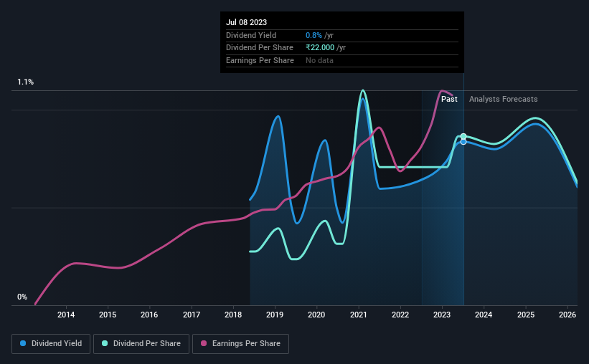This screenshot has width=589, height=364.
Task: Toggle the Earnings Per Share legend button
Action: click(240, 343)
